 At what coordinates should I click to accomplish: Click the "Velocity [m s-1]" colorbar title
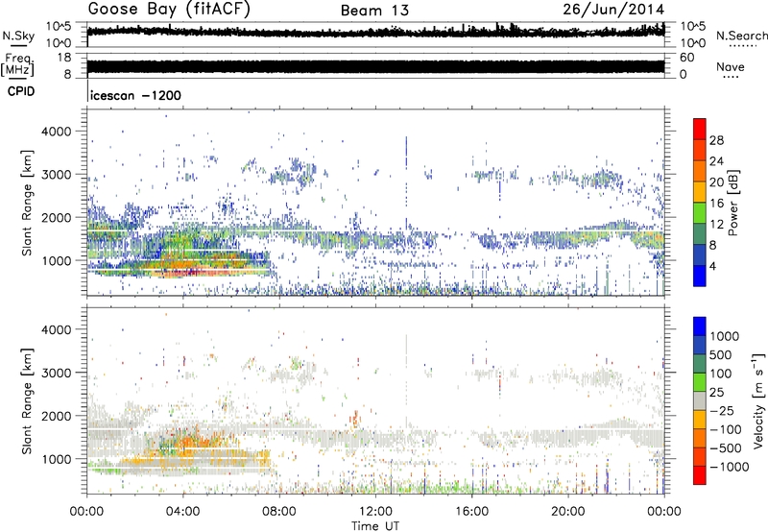pos(758,400)
